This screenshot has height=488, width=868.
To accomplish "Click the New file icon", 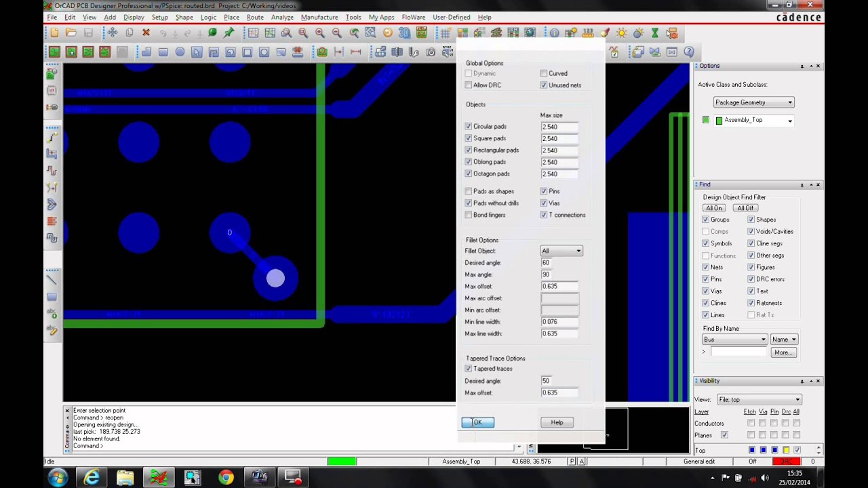I will tap(54, 33).
